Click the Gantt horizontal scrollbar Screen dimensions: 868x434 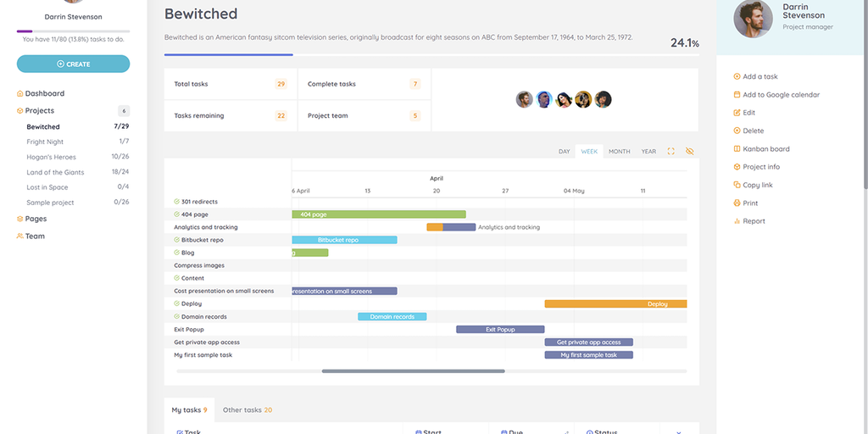tap(413, 371)
